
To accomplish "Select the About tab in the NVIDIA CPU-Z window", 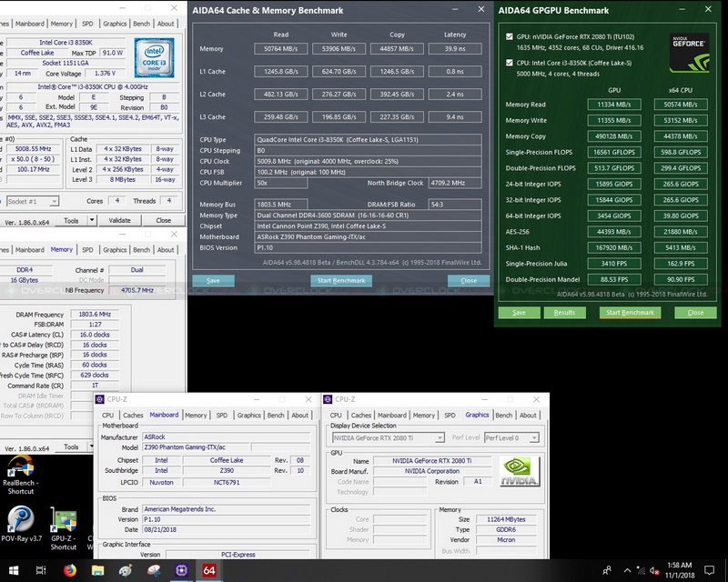I will [528, 415].
